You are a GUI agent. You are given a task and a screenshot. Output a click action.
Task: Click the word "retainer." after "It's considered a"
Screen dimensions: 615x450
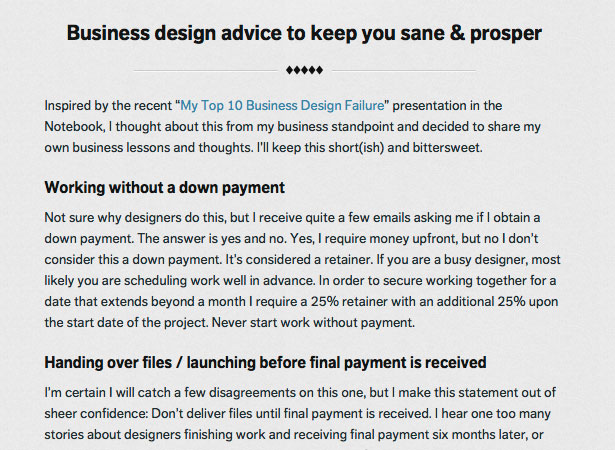coord(348,260)
